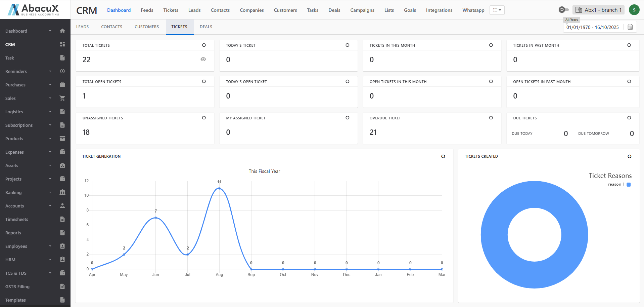This screenshot has height=307, width=644.
Task: Click the CRM grid icon in sidebar
Action: pyautogui.click(x=62, y=44)
